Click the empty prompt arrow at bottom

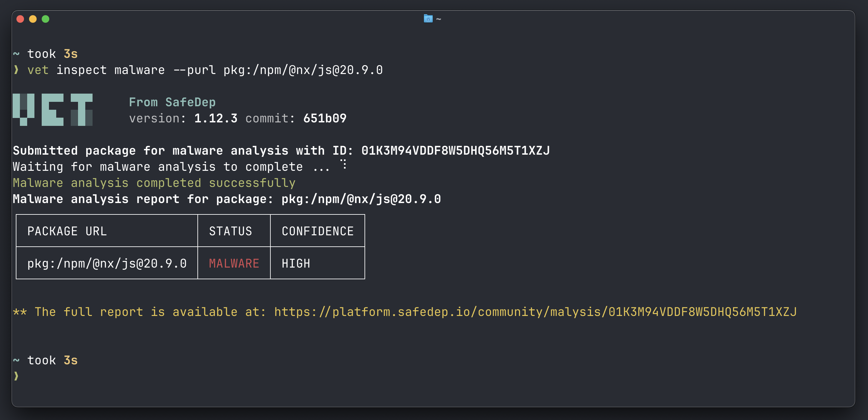(x=16, y=376)
